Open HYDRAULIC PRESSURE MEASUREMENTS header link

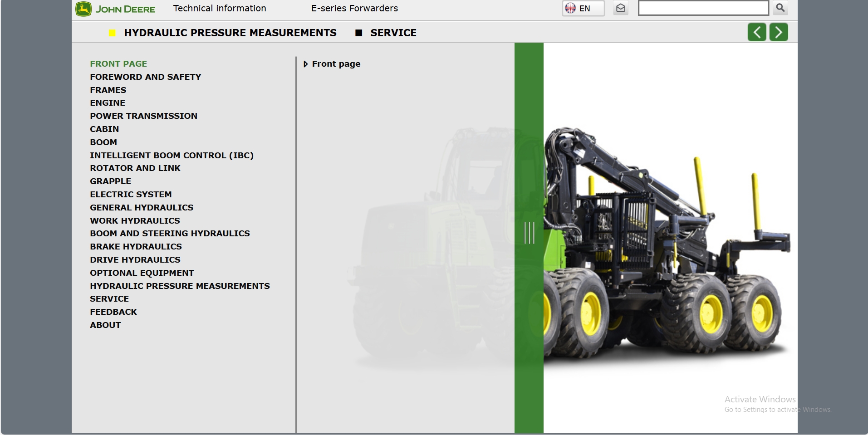click(x=230, y=33)
